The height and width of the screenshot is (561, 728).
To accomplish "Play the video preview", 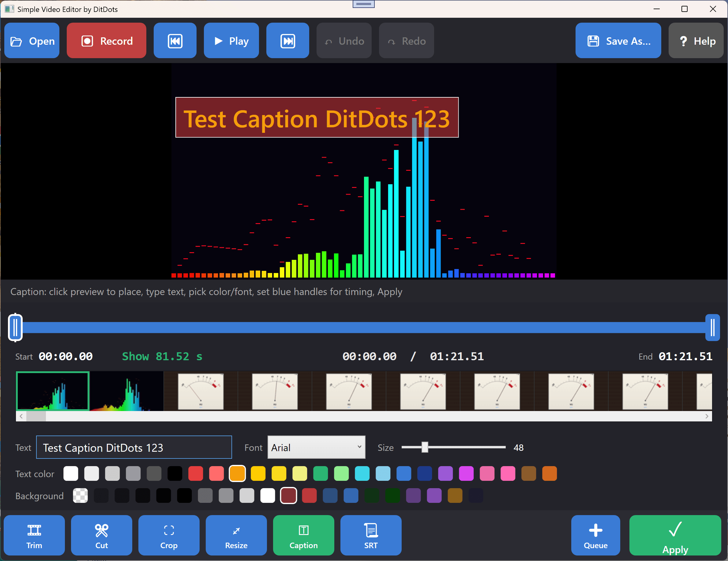I will pyautogui.click(x=231, y=41).
